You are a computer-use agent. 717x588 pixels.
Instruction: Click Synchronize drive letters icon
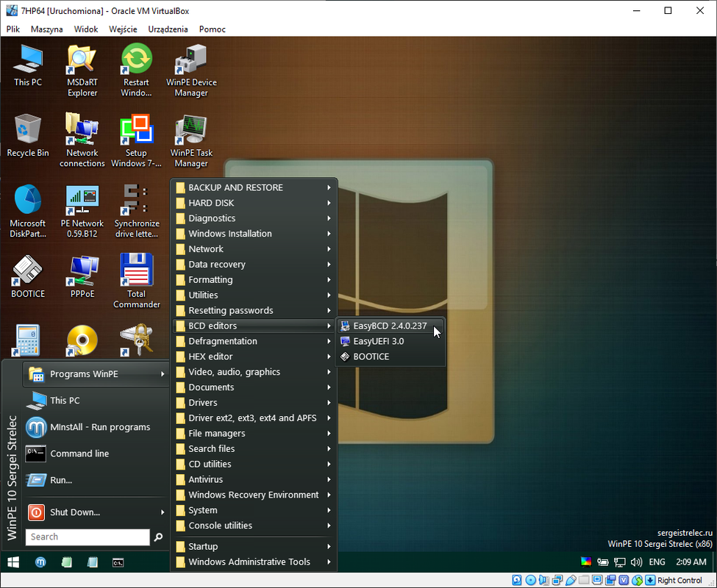click(136, 211)
